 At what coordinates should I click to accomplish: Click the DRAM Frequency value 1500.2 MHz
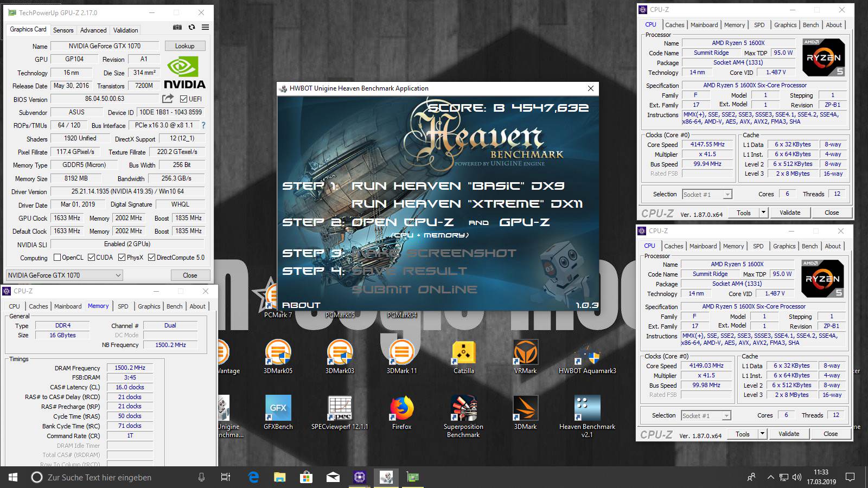pyautogui.click(x=130, y=368)
